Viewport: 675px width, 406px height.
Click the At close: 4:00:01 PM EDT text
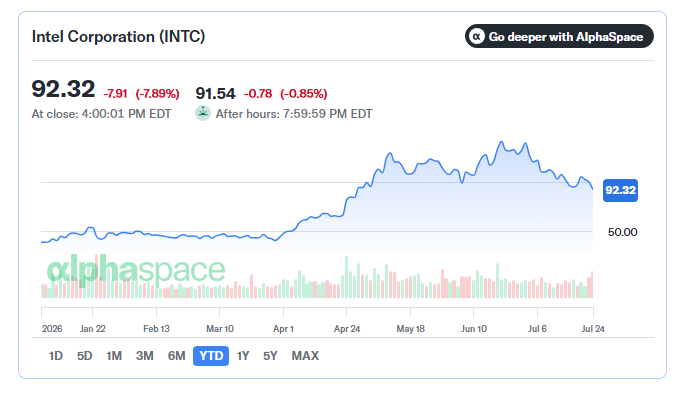[101, 114]
